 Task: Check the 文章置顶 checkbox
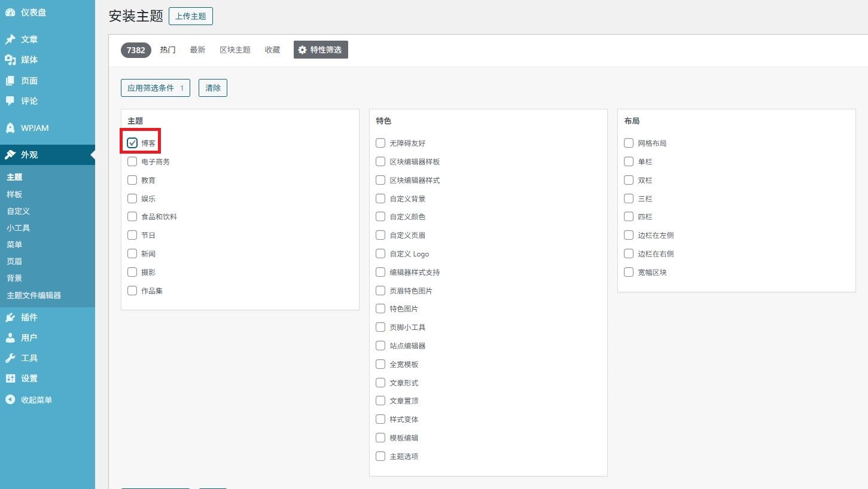point(380,401)
